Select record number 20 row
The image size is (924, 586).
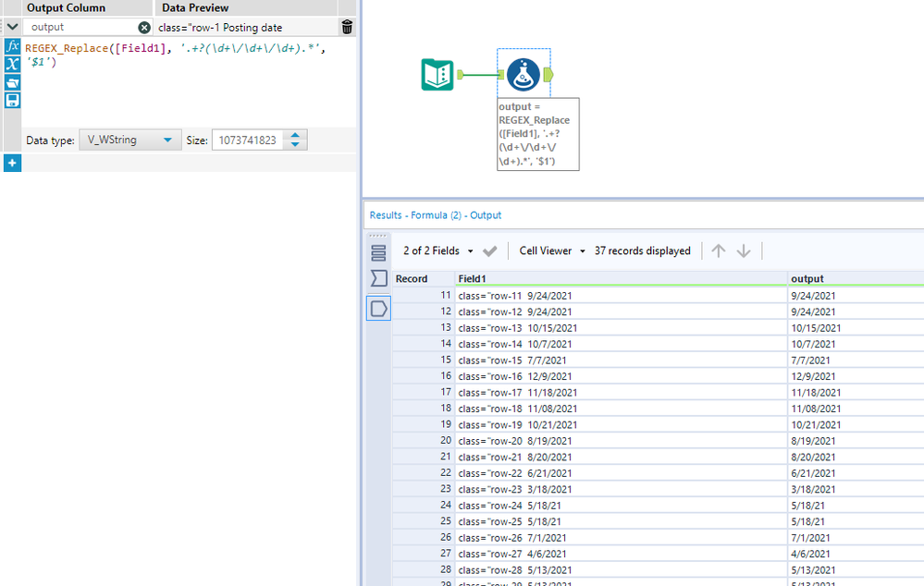click(x=424, y=441)
